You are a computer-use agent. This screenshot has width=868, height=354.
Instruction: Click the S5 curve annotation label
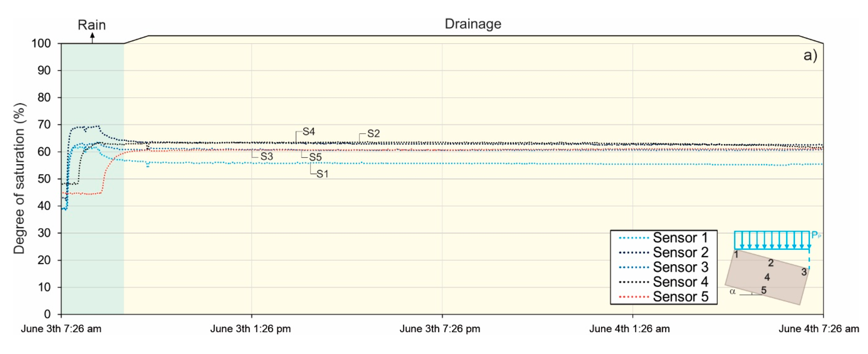click(x=315, y=157)
